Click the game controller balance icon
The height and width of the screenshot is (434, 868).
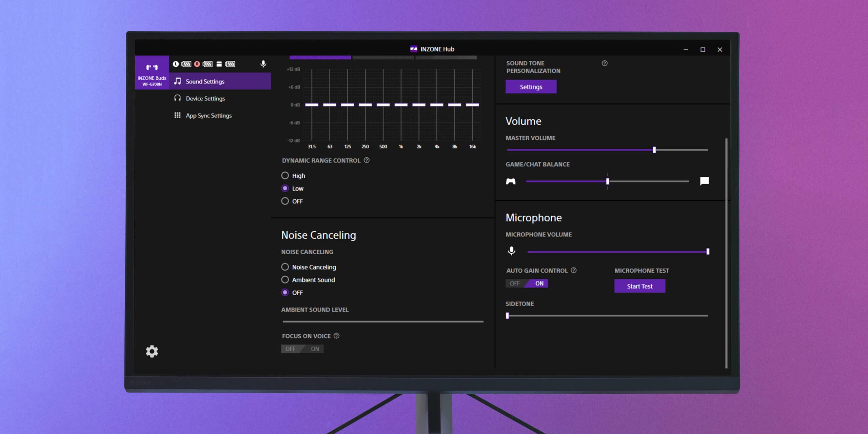[511, 181]
